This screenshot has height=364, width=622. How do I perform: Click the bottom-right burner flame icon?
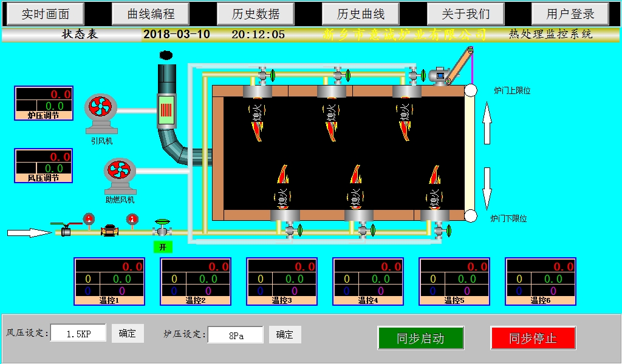(x=434, y=188)
